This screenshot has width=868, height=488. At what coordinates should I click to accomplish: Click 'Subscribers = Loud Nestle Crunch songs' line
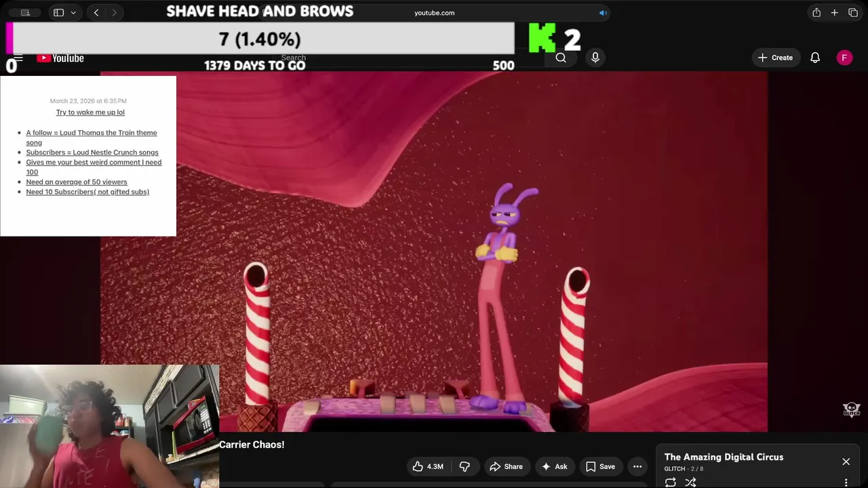(92, 152)
